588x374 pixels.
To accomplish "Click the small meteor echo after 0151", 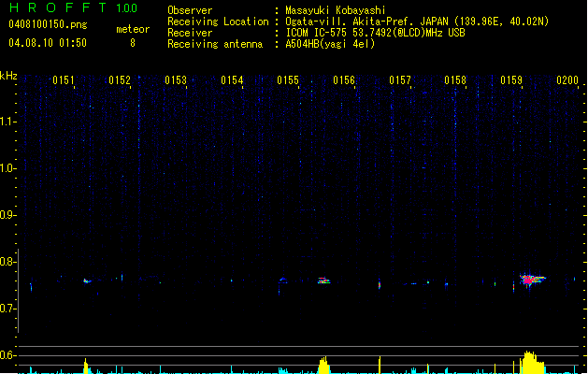I will pos(87,281).
